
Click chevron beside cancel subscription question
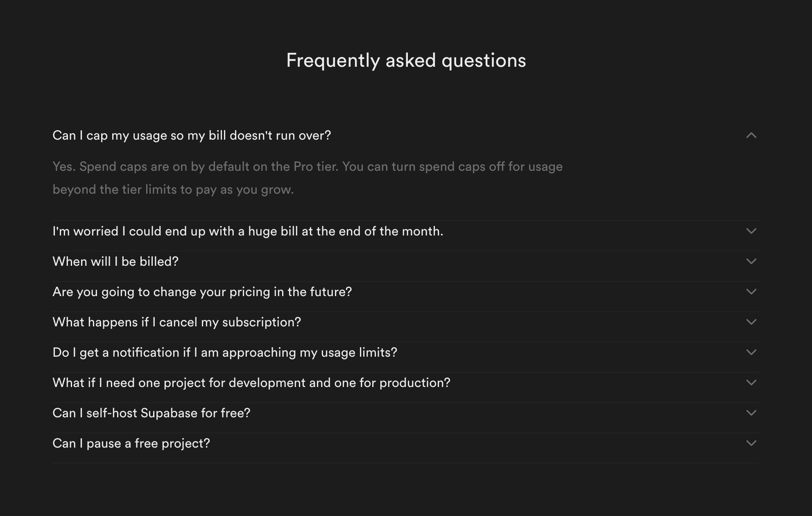click(x=751, y=322)
